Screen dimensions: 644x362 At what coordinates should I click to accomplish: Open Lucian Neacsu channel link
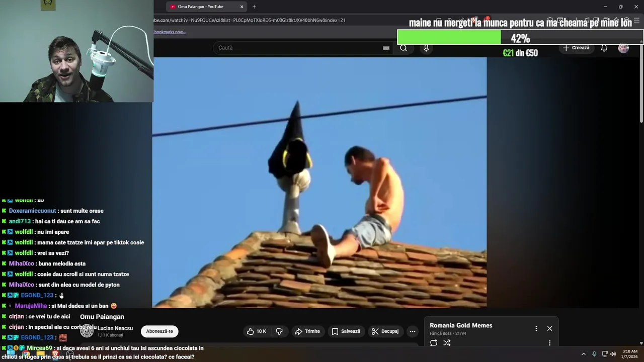(115, 328)
